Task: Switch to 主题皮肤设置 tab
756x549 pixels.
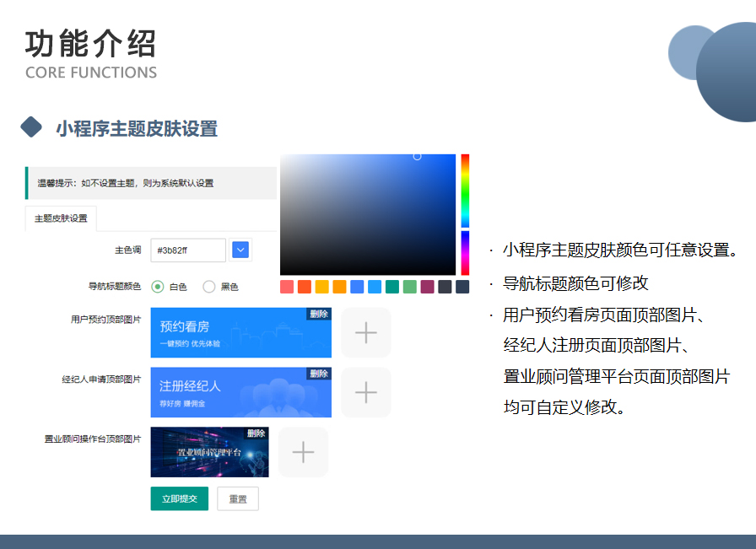Action: 61,218
